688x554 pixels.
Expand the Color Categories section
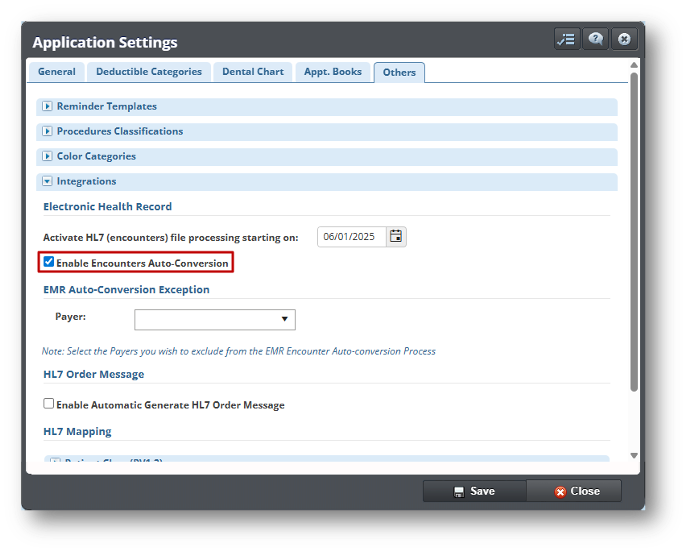coord(47,156)
